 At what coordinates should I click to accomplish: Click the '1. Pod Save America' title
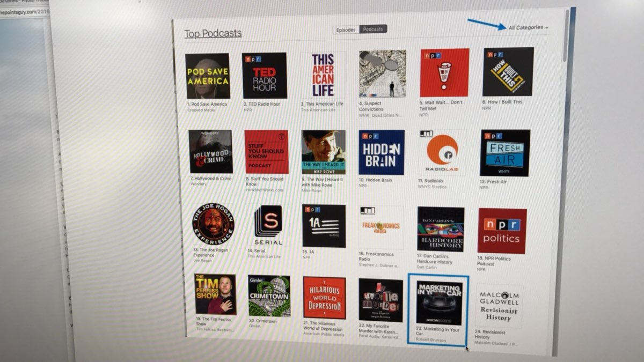[x=207, y=104]
